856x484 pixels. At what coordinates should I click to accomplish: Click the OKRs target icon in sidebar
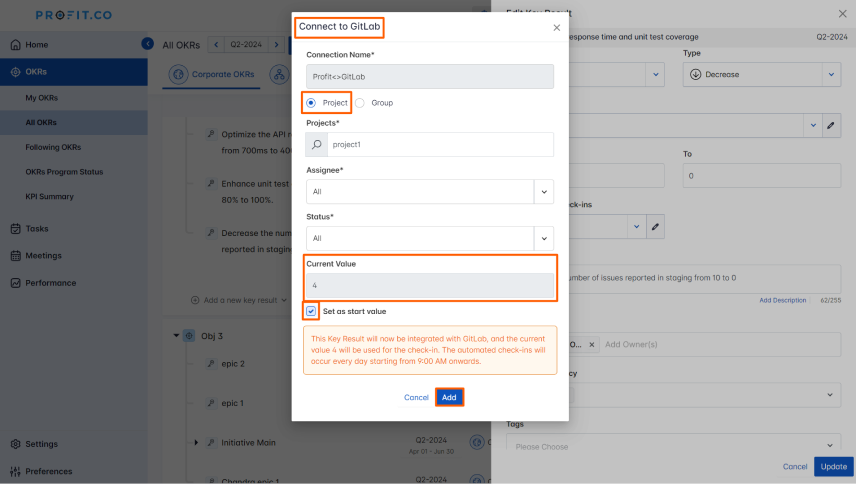pos(15,71)
